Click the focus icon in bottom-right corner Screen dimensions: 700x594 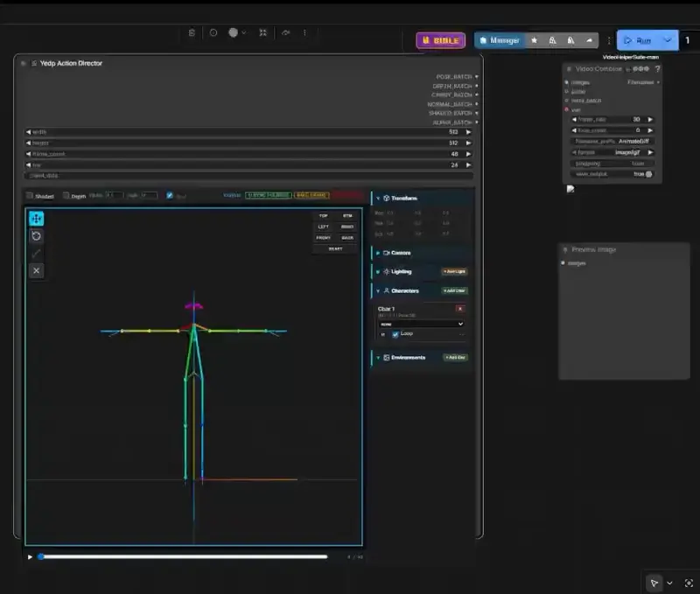click(689, 583)
